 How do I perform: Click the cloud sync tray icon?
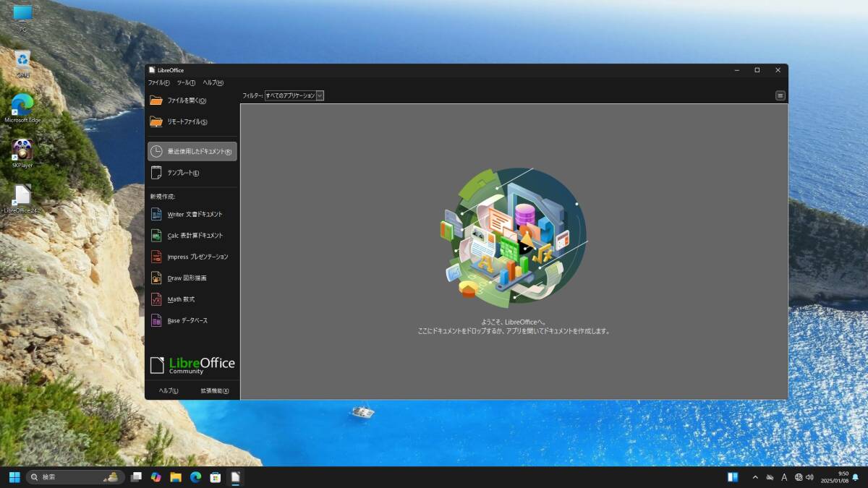coord(770,477)
